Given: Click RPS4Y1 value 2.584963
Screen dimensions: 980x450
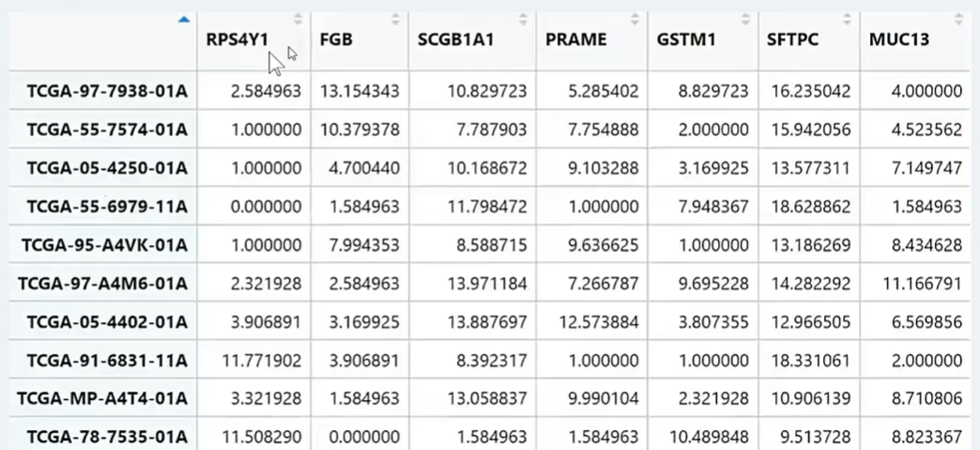Looking at the screenshot, I should click(267, 91).
